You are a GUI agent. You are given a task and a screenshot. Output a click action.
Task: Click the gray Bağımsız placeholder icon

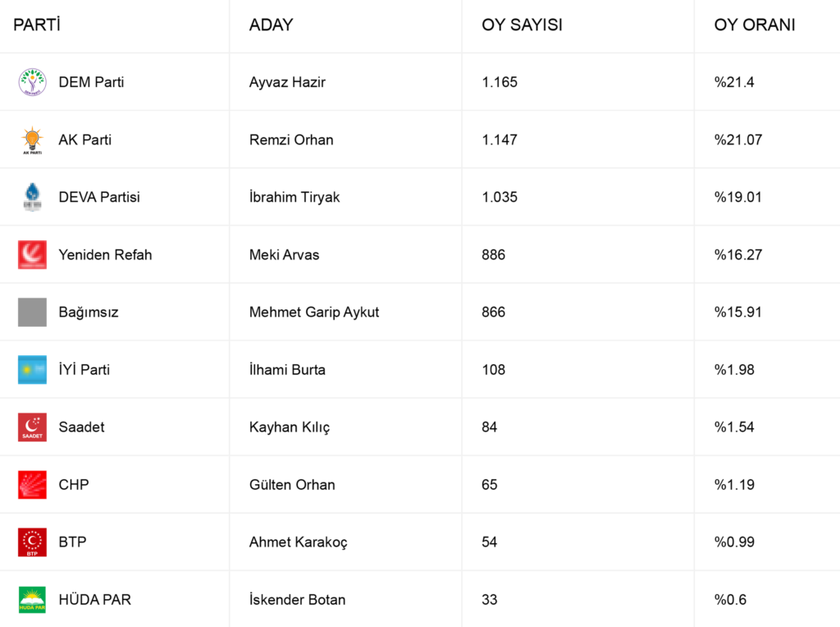coord(33,312)
